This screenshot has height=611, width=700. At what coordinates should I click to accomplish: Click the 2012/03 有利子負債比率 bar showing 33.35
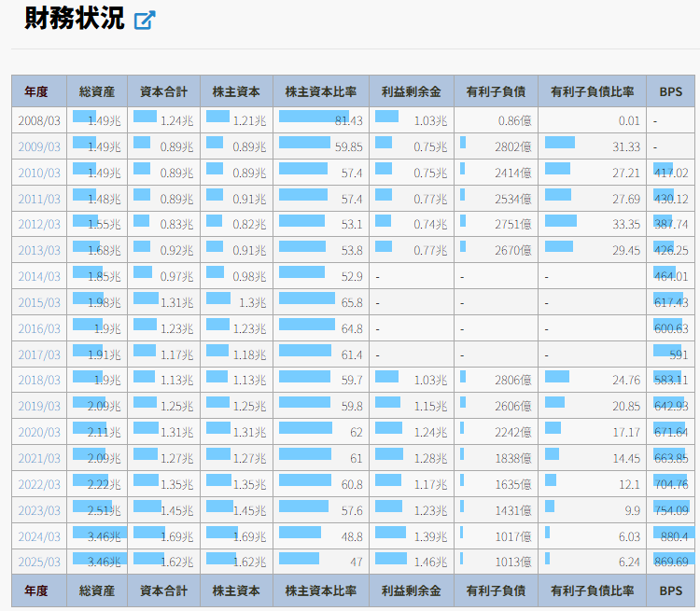point(561,221)
